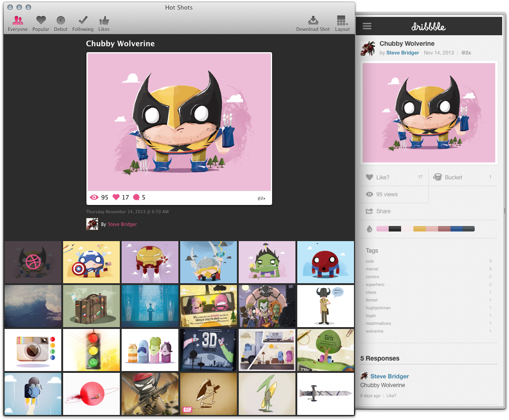This screenshot has width=509, height=420.
Task: Click the Chubby Wolverine image in Dribbble window
Action: pos(429,113)
